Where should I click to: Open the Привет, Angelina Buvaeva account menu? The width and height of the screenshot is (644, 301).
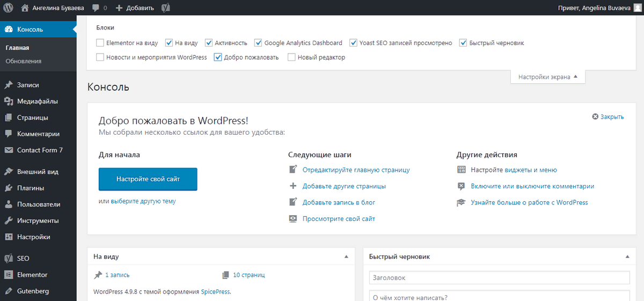click(600, 8)
